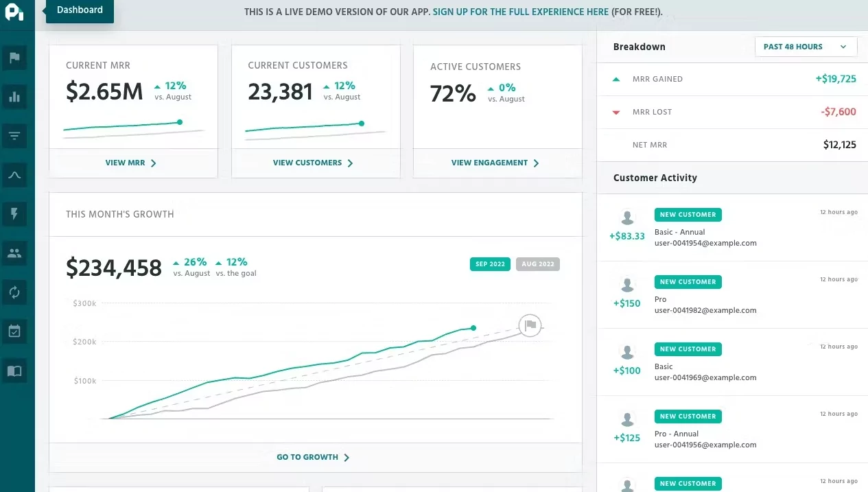Click the flag icon in sidebar
Image resolution: width=868 pixels, height=492 pixels.
pos(14,58)
